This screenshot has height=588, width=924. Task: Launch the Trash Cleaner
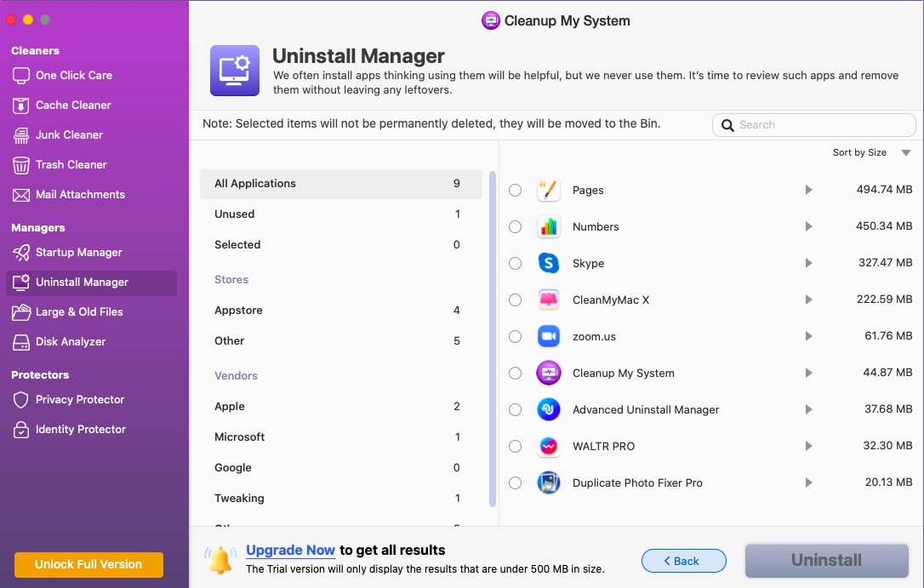click(x=72, y=164)
